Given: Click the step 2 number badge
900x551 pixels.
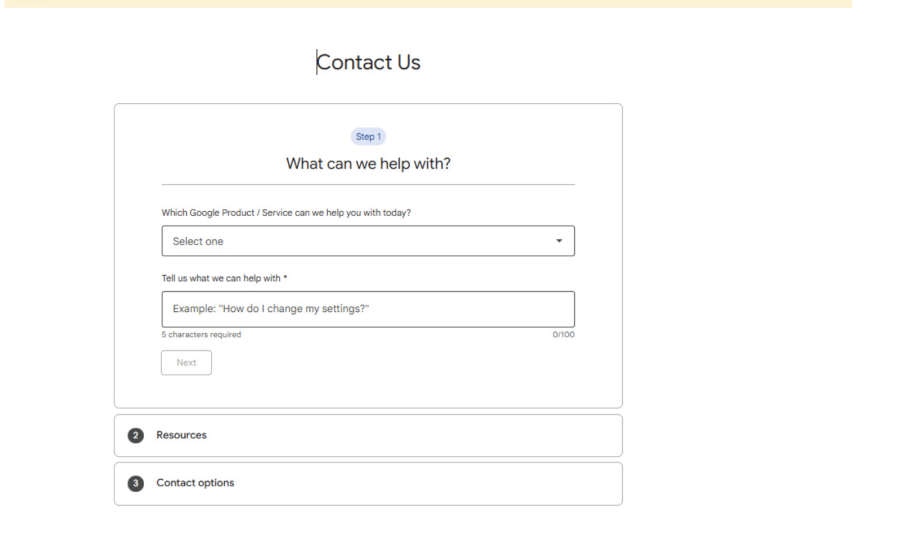Looking at the screenshot, I should [x=135, y=436].
